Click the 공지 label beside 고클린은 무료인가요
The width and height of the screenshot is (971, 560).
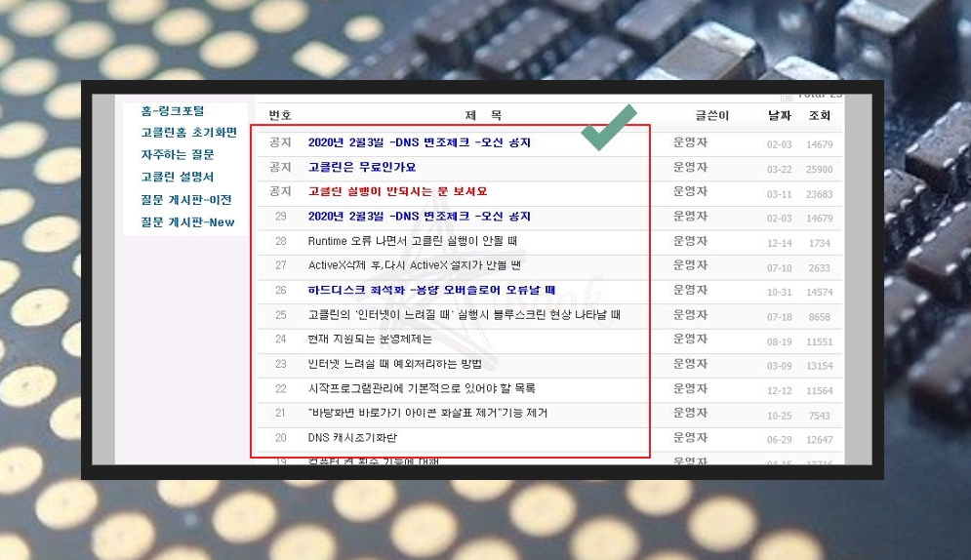[x=280, y=167]
